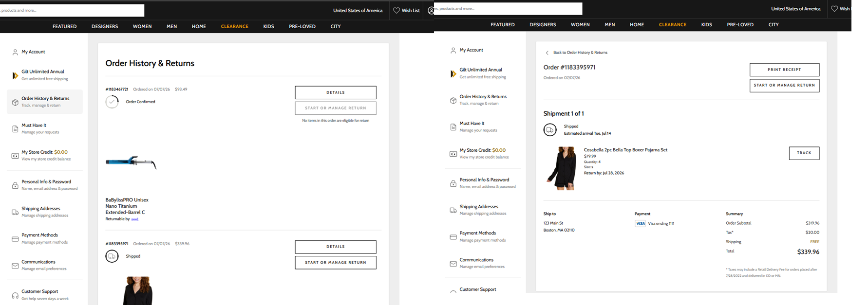
Task: Click PRINT RECEIPT button
Action: [x=784, y=70]
